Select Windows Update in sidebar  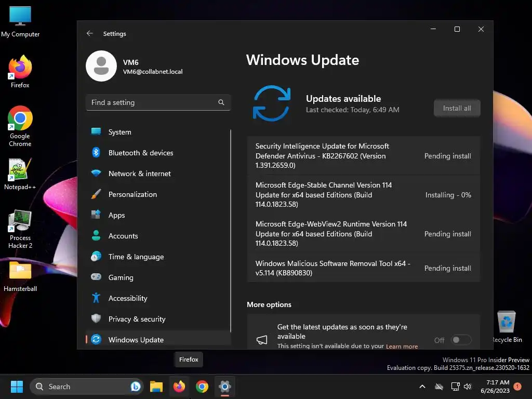pos(158,340)
